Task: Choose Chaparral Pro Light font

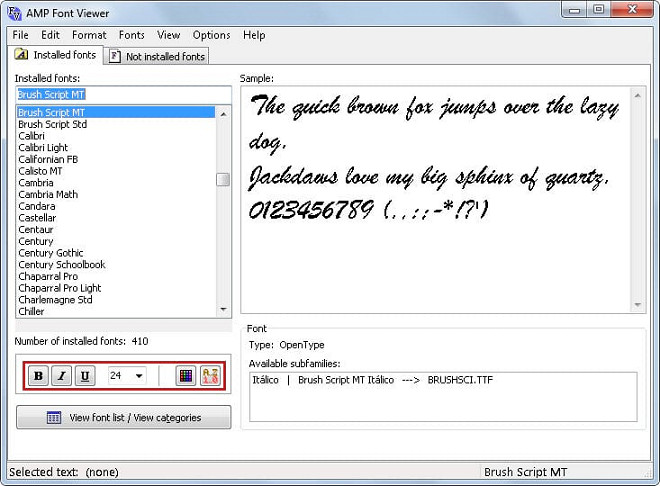Action: pos(59,288)
